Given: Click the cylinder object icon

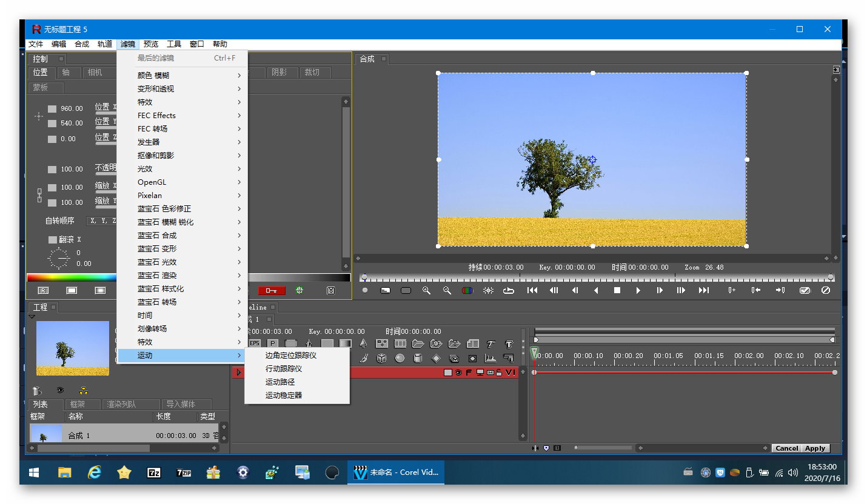Looking at the screenshot, I should pyautogui.click(x=418, y=358).
